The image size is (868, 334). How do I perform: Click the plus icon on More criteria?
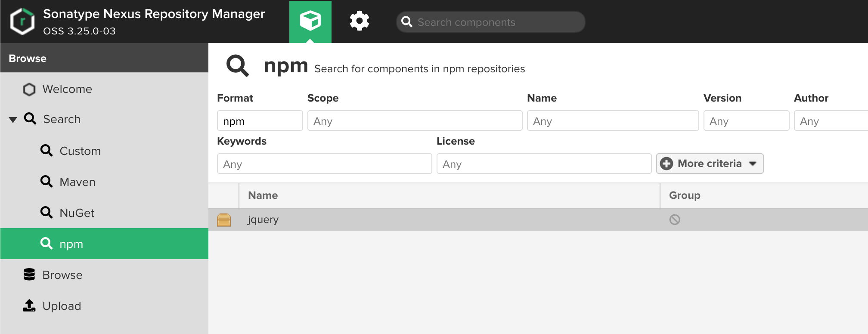tap(666, 164)
